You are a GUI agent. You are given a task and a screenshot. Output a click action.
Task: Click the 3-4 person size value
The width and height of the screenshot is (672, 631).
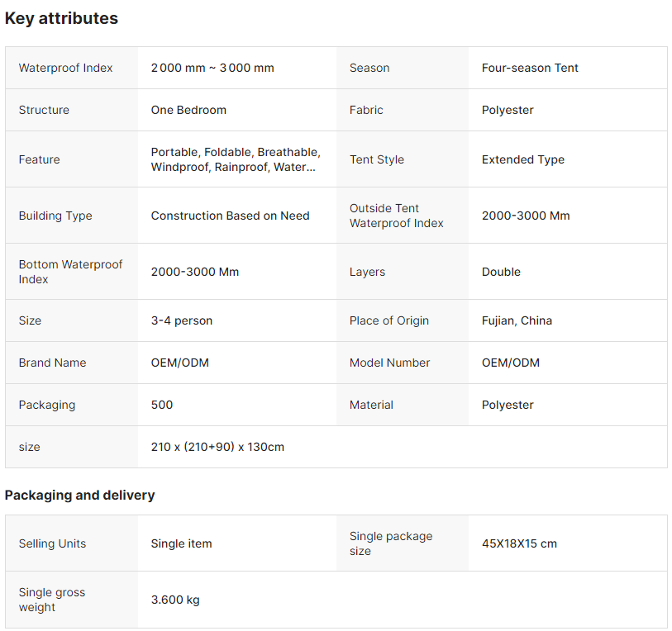pos(181,320)
